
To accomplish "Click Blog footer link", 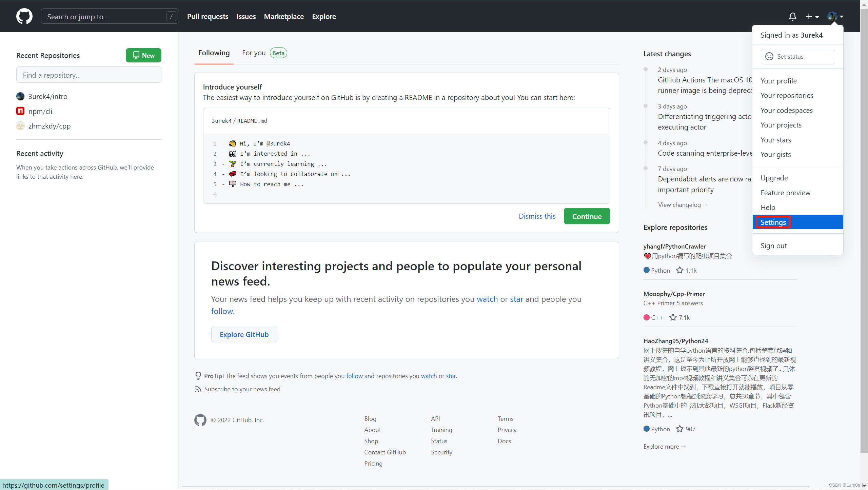I will [x=370, y=418].
